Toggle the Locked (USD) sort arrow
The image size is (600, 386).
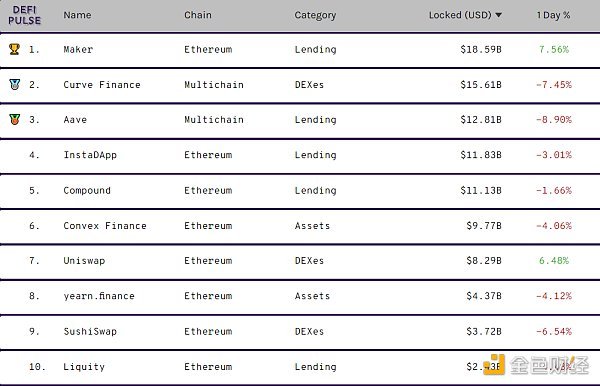499,15
